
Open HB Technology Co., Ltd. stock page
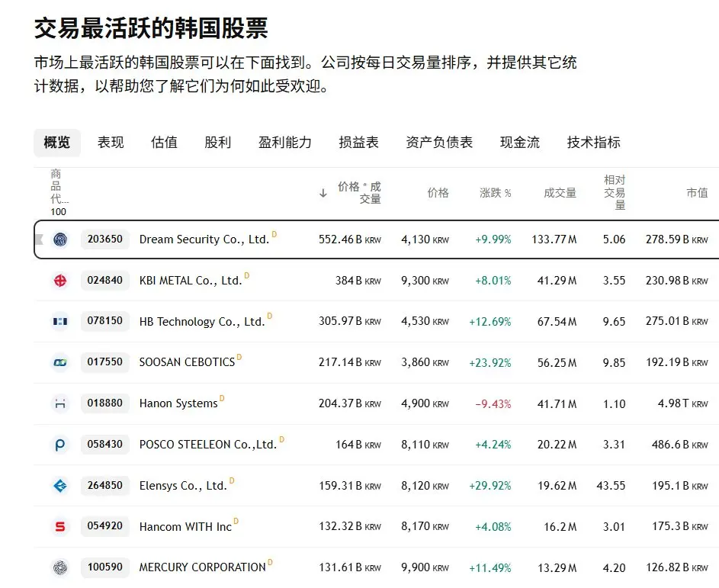coord(202,322)
